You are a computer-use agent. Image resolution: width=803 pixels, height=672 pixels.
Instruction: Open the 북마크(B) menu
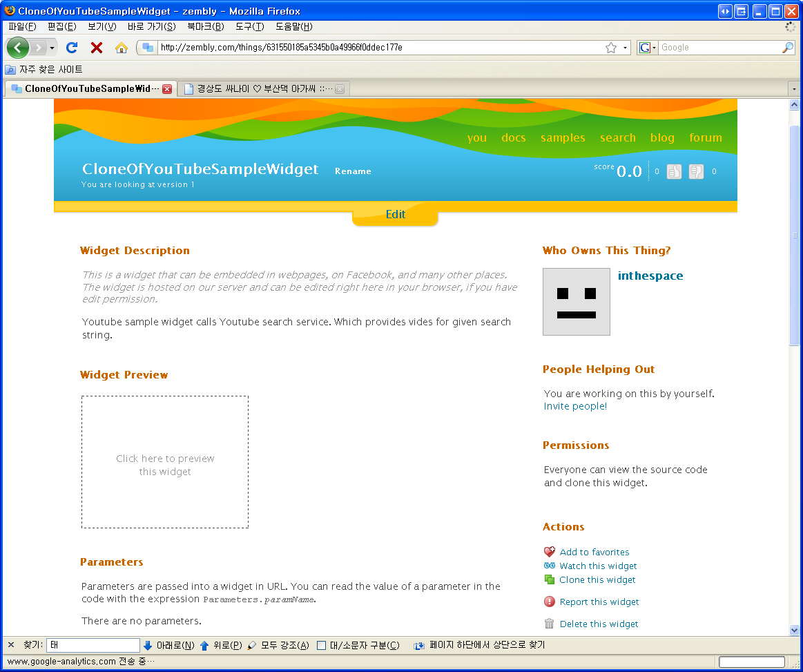click(x=205, y=27)
